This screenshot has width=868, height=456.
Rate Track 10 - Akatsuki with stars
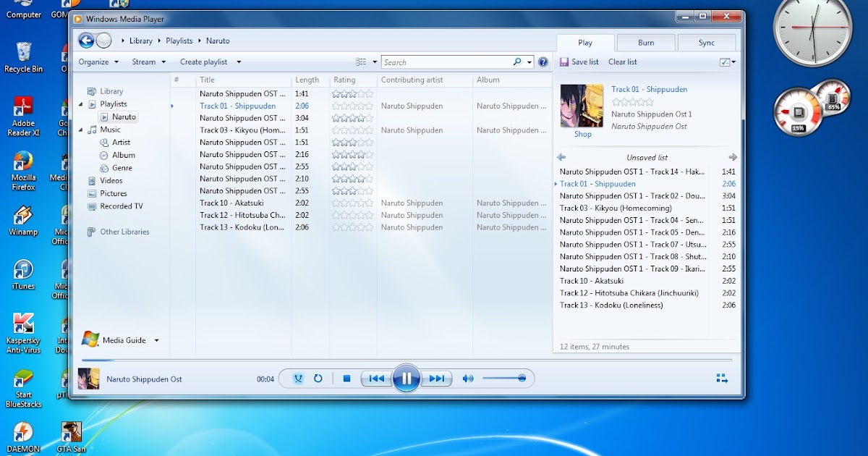(353, 203)
